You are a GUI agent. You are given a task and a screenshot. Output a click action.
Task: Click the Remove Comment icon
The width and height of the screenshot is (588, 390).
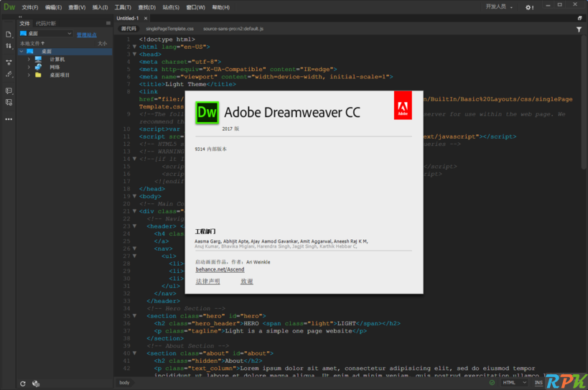9,103
